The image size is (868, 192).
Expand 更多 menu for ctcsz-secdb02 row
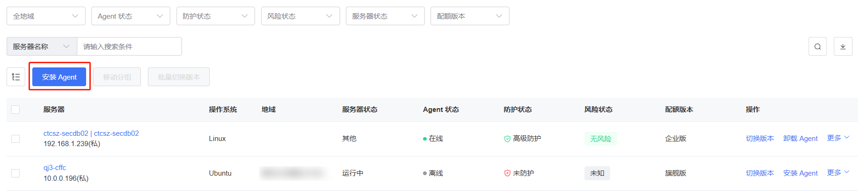click(x=838, y=138)
